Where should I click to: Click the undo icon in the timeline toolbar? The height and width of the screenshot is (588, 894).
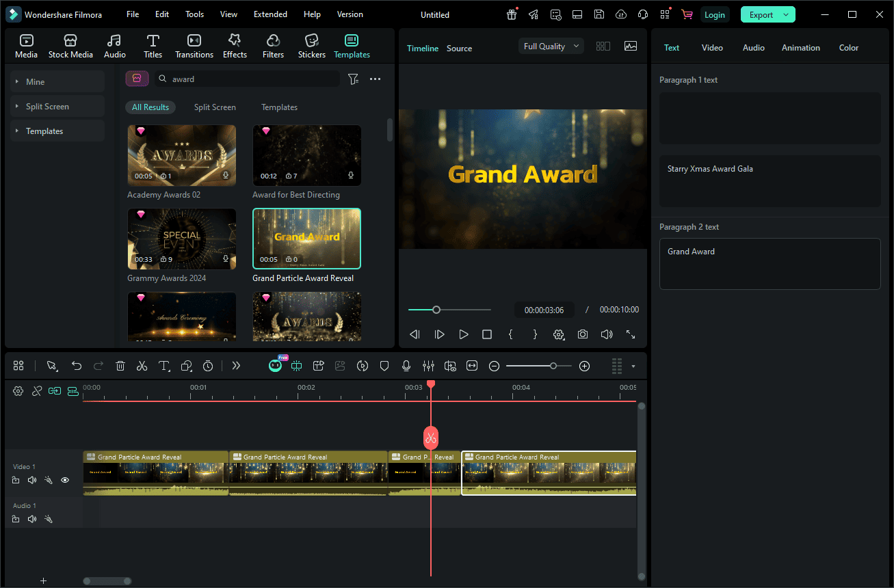pos(76,366)
